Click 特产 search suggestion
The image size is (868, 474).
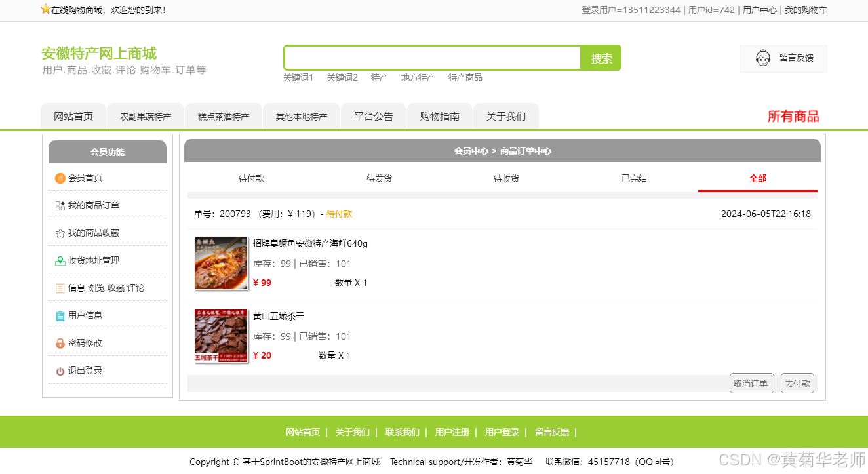(x=380, y=77)
